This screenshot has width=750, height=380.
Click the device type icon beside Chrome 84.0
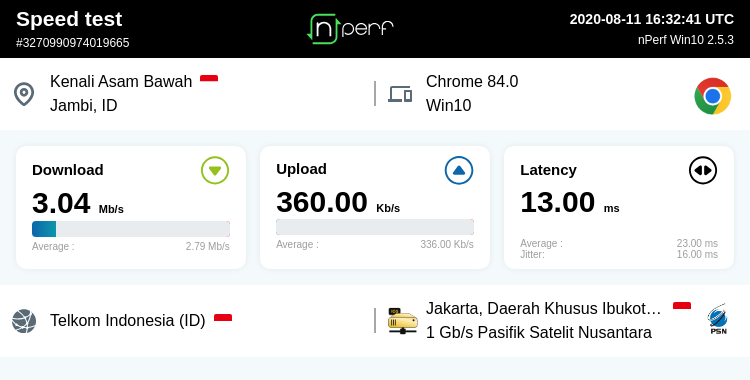[400, 94]
